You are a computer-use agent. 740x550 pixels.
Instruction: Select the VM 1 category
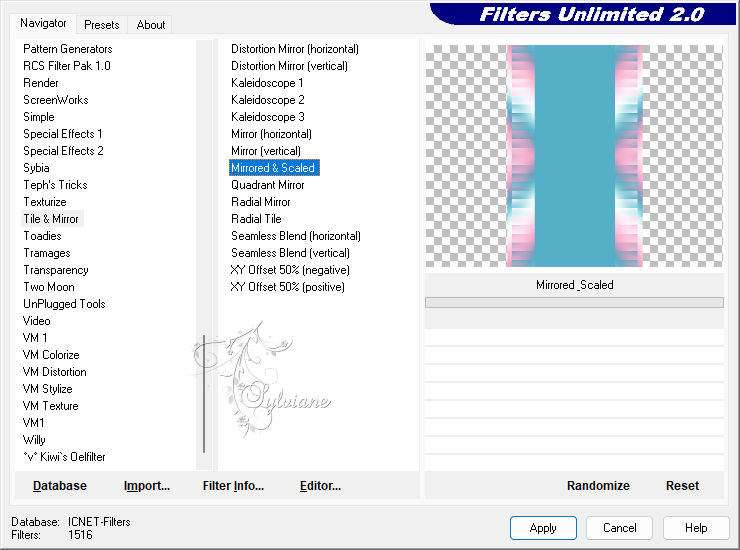35,338
